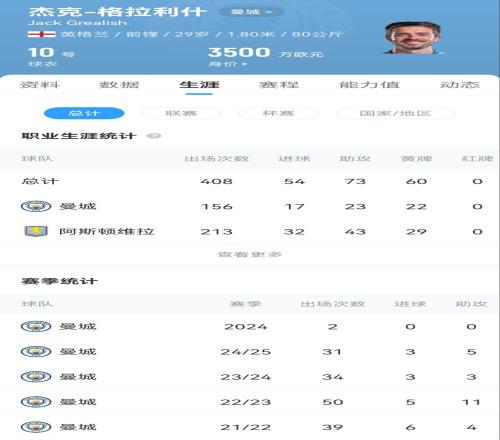Open the Aston Villa crest icon
This screenshot has height=440, width=500.
[36, 231]
